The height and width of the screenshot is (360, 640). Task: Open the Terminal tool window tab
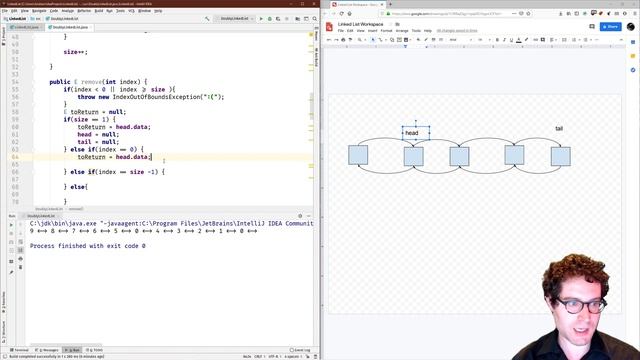point(19,350)
